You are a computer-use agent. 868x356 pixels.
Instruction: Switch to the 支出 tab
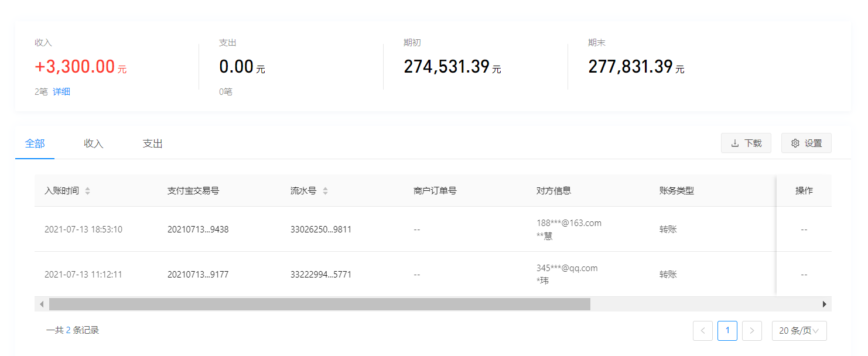[152, 143]
